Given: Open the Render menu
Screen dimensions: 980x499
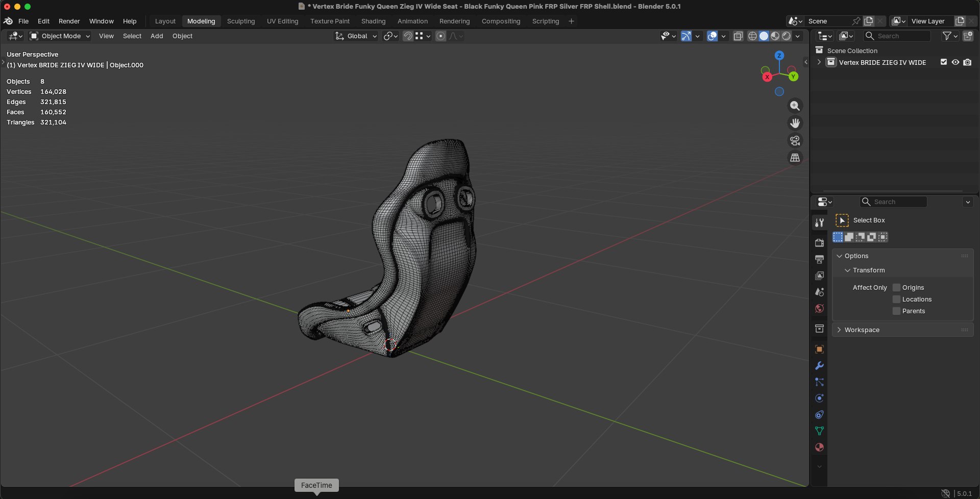Looking at the screenshot, I should click(x=69, y=21).
